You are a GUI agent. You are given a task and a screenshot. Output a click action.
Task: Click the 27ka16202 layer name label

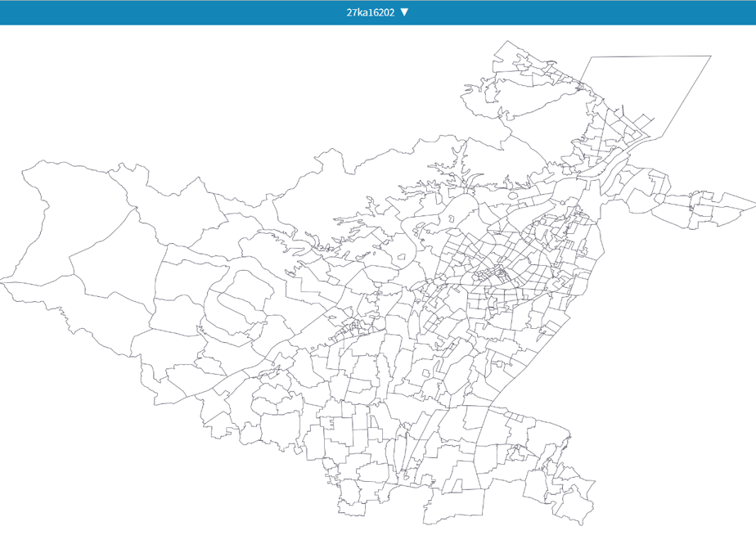tap(371, 12)
